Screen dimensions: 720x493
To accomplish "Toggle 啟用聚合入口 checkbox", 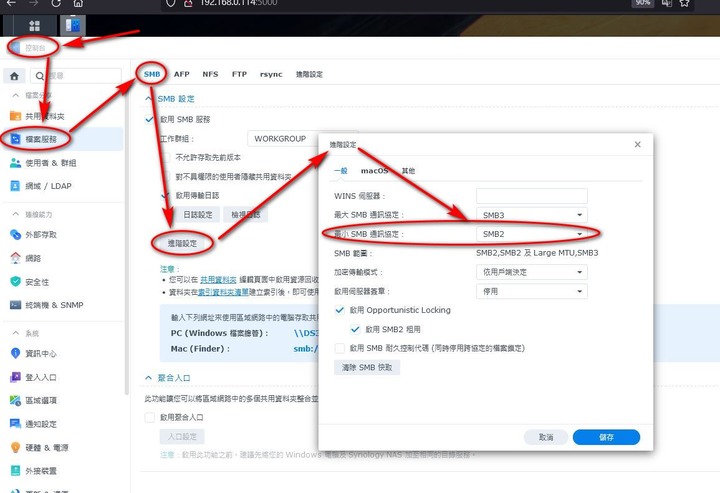I will coord(149,417).
